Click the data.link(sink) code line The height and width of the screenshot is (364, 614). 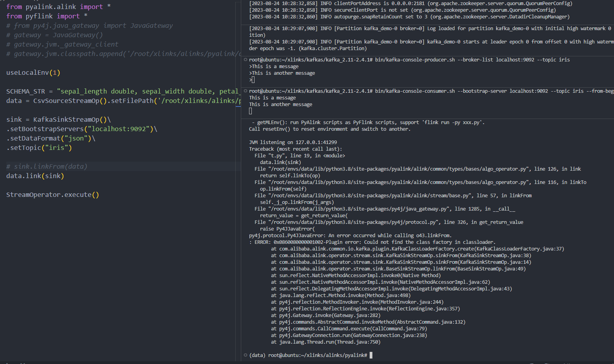click(x=35, y=176)
